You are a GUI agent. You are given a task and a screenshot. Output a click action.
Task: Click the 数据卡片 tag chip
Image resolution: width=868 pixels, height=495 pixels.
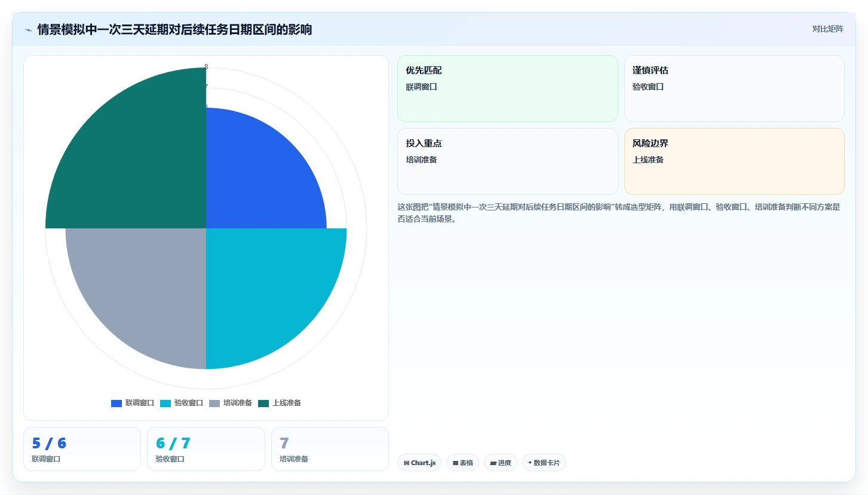point(544,463)
